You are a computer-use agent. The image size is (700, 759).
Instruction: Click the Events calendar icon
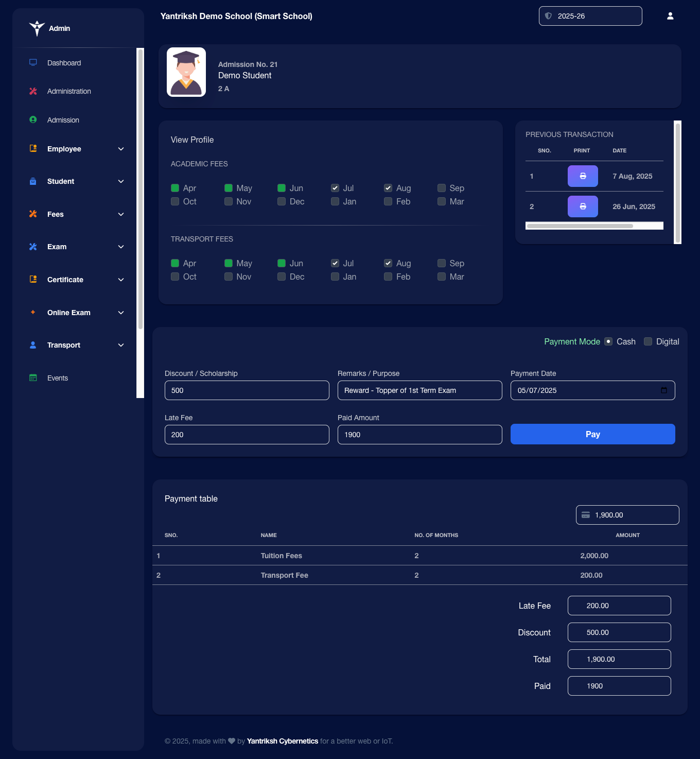coord(33,377)
